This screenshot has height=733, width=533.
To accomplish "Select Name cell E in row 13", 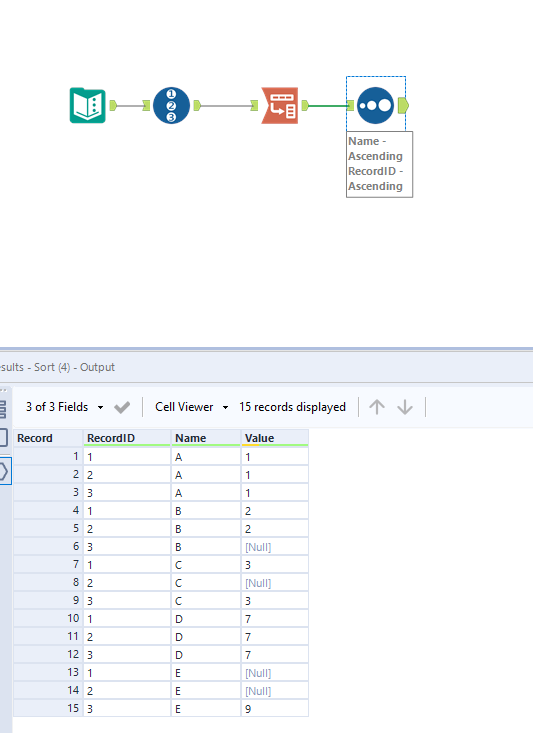I will [x=206, y=673].
